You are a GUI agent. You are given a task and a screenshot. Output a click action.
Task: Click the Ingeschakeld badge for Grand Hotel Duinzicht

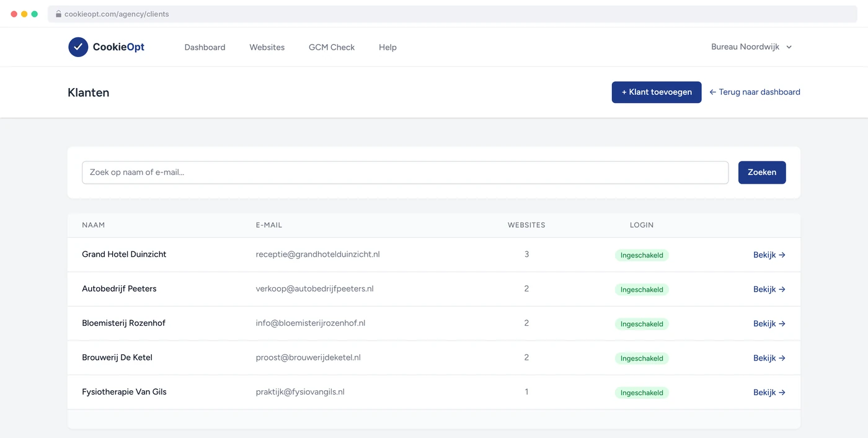tap(642, 255)
